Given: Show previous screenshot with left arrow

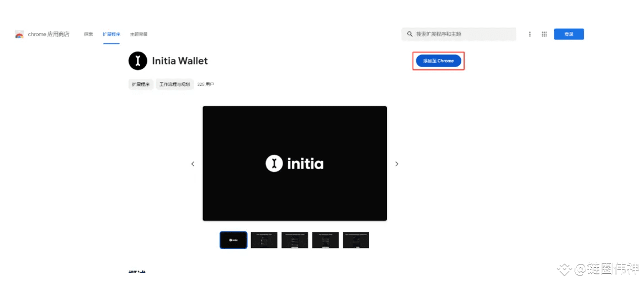Looking at the screenshot, I should click(193, 164).
